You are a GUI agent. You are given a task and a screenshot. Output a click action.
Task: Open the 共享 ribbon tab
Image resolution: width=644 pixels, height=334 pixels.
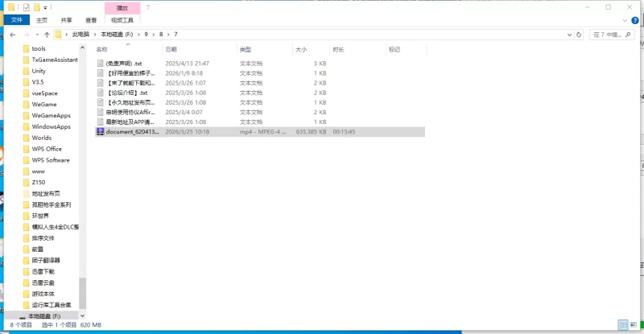[x=66, y=20]
